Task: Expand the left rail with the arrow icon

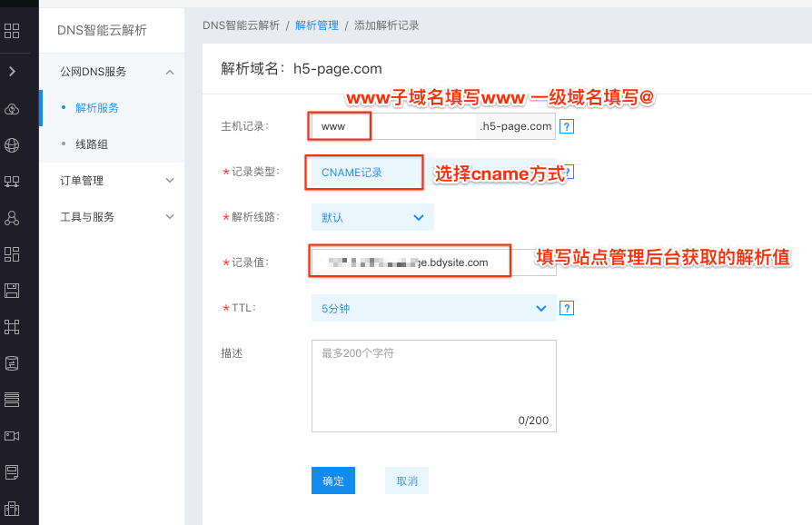Action: 12,71
